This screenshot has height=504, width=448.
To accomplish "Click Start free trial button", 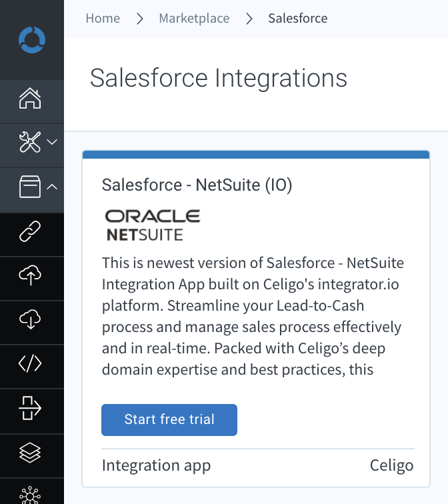I will coord(169,420).
